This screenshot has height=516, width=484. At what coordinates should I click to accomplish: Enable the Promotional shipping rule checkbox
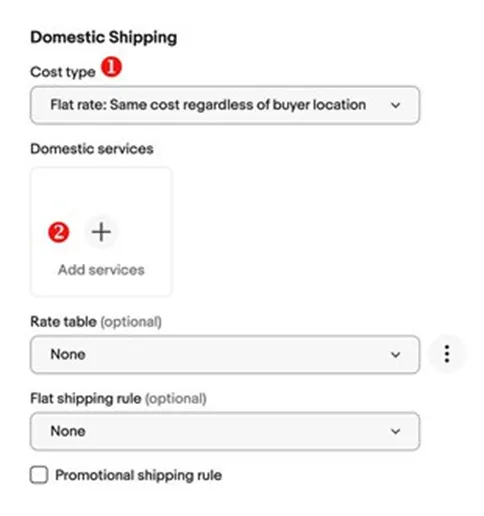coord(39,475)
